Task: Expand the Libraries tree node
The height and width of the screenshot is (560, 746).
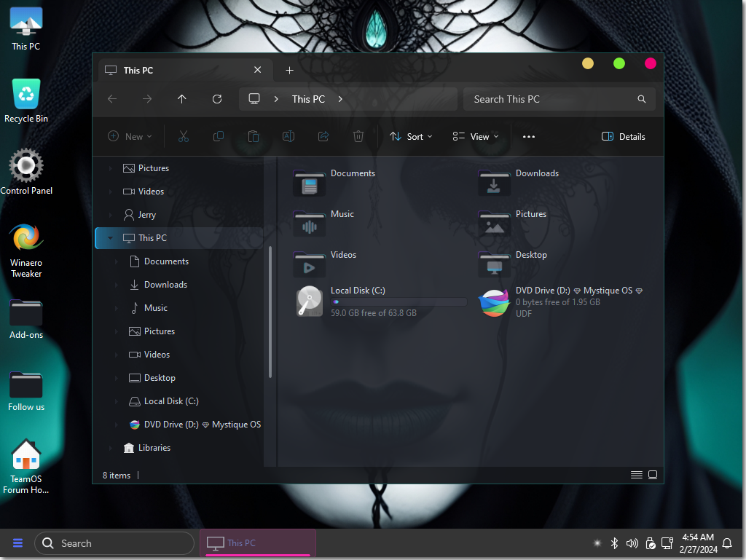Action: pyautogui.click(x=110, y=448)
